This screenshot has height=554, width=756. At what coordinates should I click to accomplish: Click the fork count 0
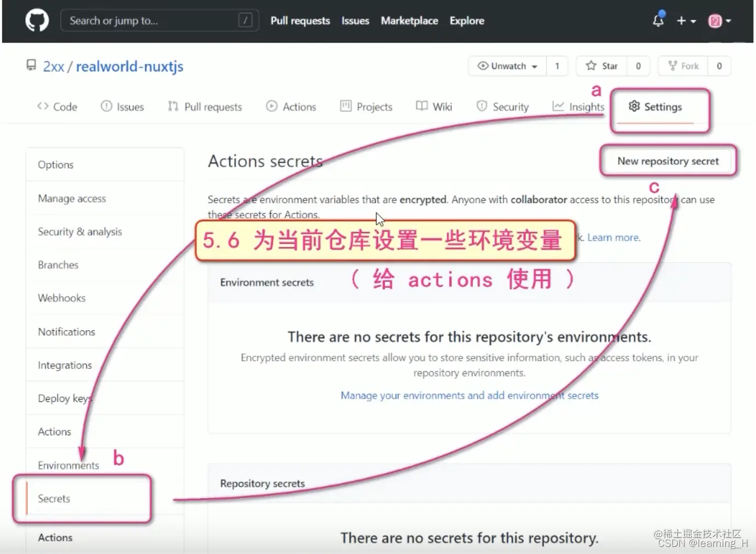point(719,66)
